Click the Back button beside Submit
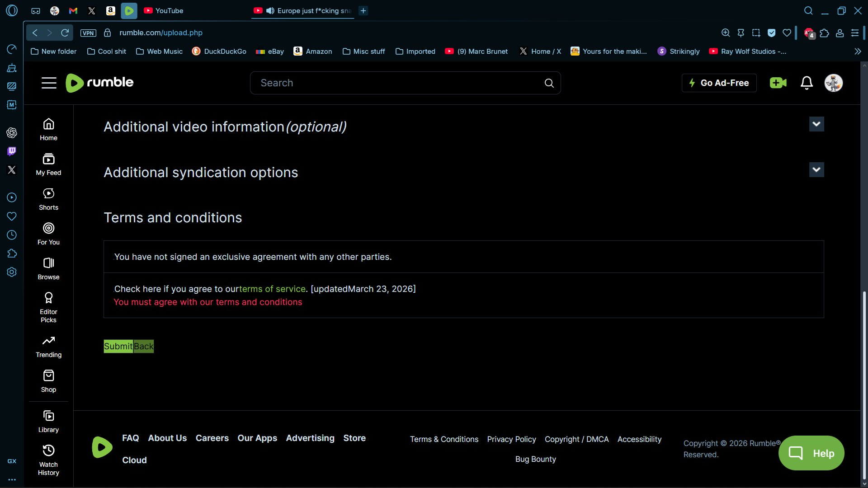This screenshot has width=868, height=488. coord(144,347)
